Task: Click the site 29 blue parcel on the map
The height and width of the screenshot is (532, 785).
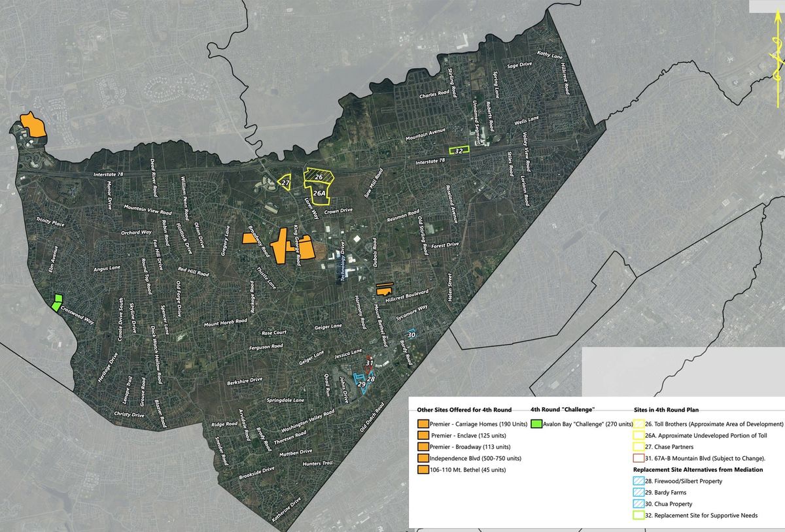Action: tap(360, 383)
